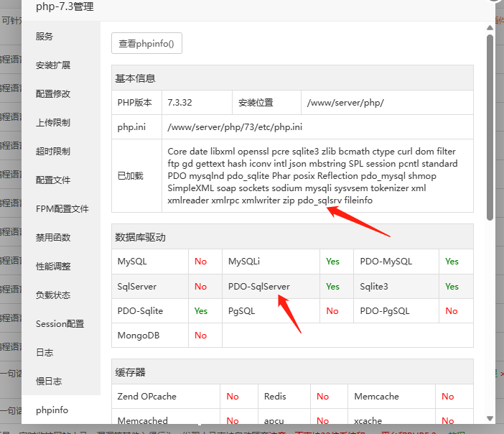Click the PgSQL driver cell
Screen dimensions: 504x434
pos(271,311)
